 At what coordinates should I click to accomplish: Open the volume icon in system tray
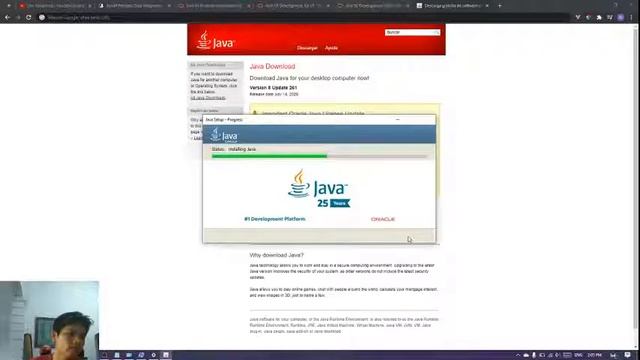(x=557, y=355)
